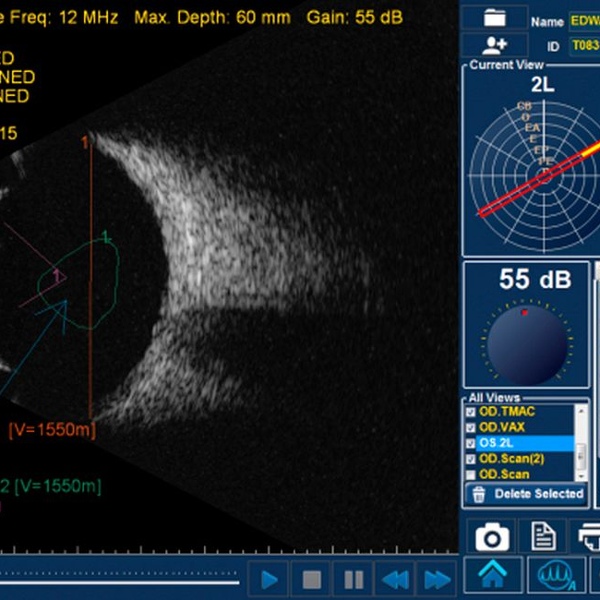Click the printer icon

(x=587, y=537)
